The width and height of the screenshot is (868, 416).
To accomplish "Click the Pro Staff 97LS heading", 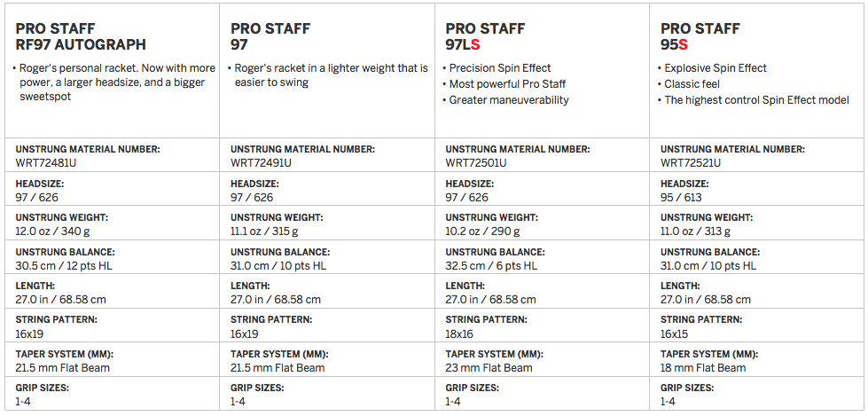I will [486, 36].
